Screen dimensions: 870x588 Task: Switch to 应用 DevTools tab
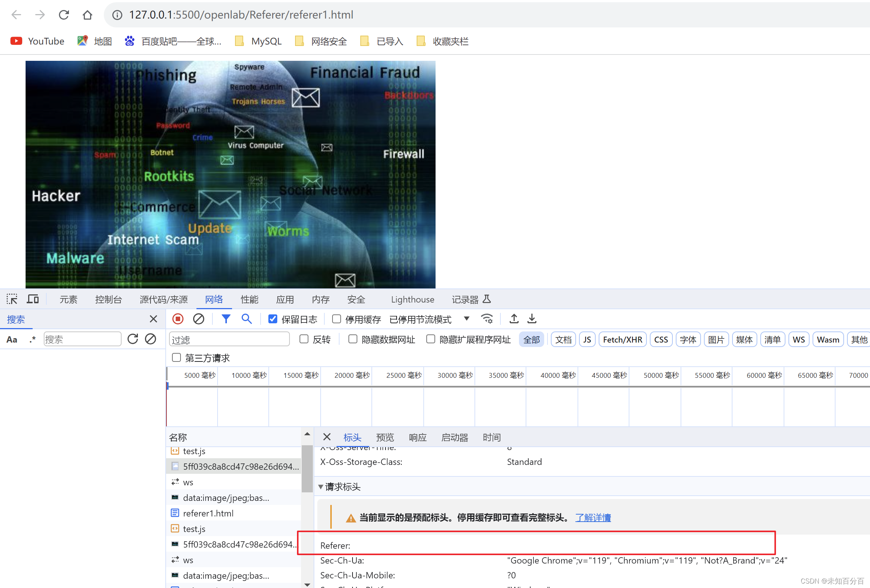(285, 299)
